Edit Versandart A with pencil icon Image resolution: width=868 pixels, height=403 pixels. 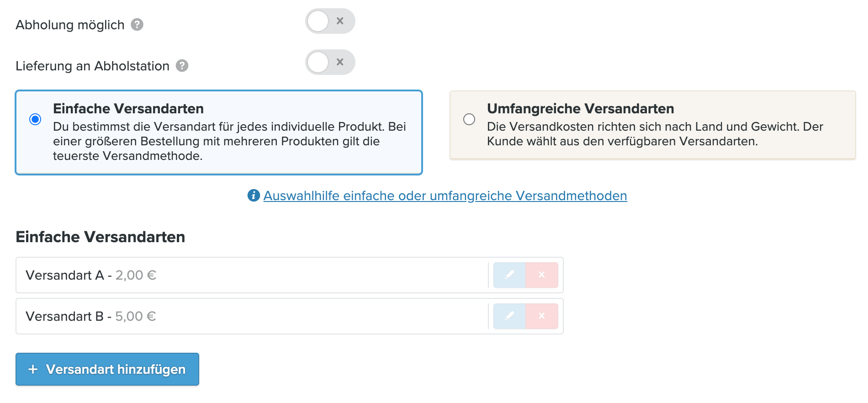click(x=509, y=275)
